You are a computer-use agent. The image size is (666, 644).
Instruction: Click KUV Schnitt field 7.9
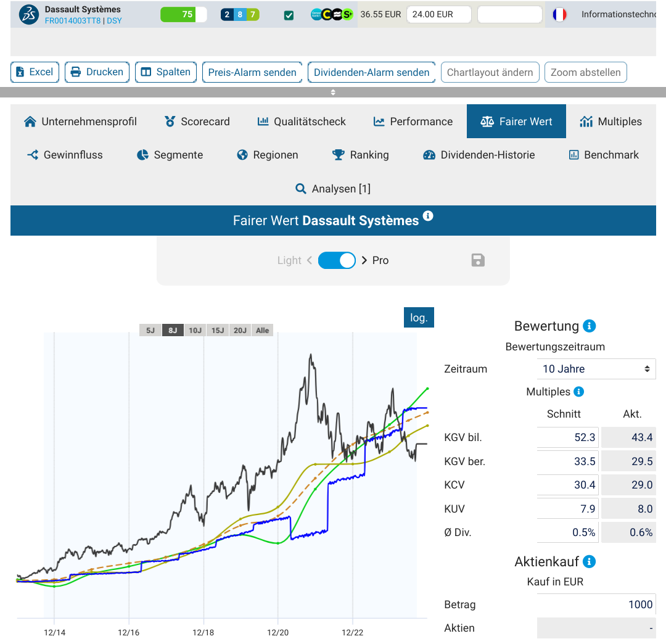point(567,509)
